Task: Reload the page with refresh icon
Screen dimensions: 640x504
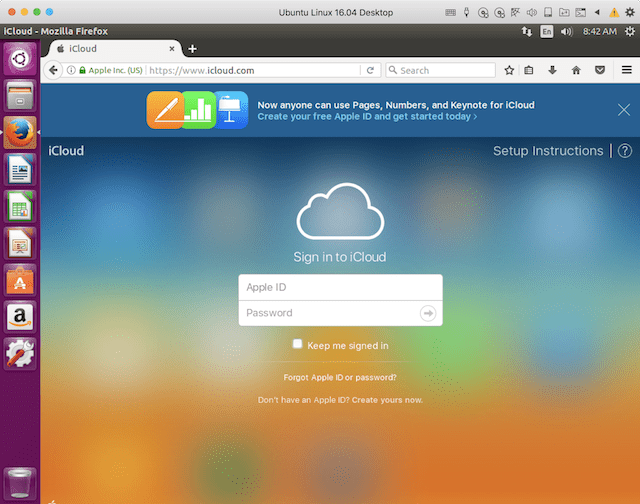Action: point(370,71)
